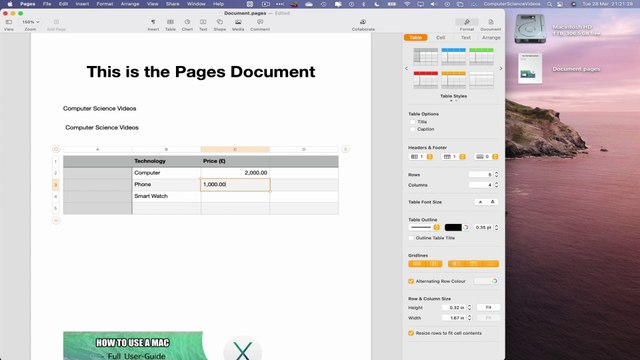The image size is (640, 360).
Task: Click the row Height stepper
Action: tap(469, 307)
